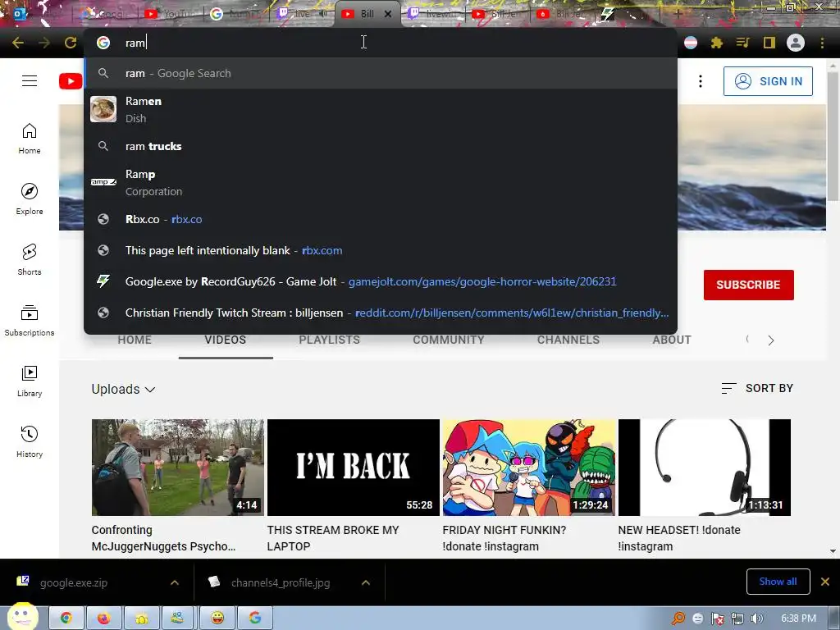Close the downloads bar

click(825, 582)
